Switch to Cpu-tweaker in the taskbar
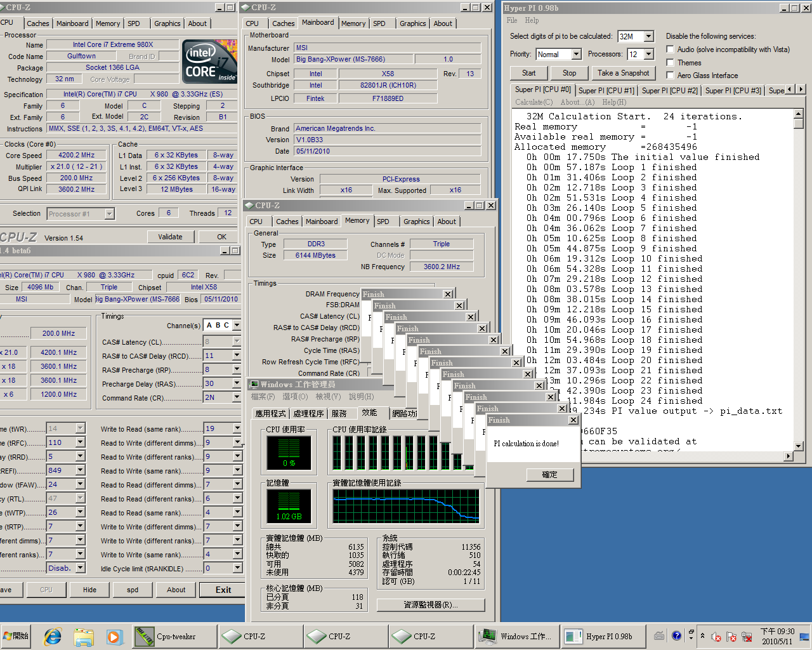Viewport: 812px width, 650px height. (173, 636)
